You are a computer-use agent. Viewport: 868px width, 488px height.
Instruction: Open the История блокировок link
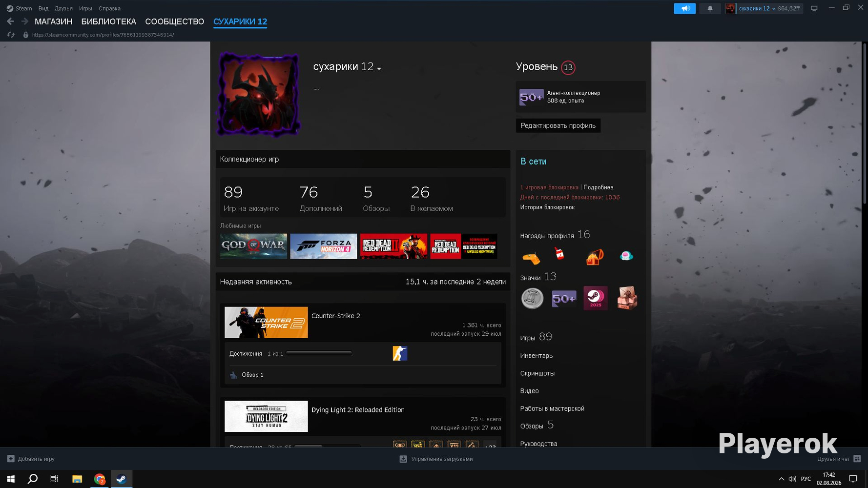(x=547, y=207)
